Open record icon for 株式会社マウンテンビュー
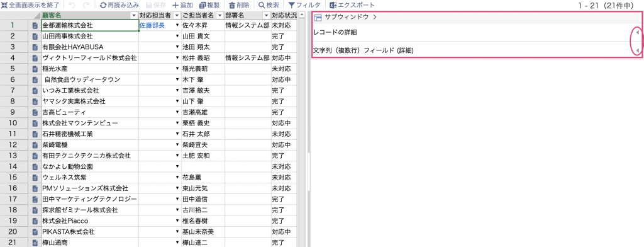This screenshot has width=644, height=247. [x=35, y=123]
